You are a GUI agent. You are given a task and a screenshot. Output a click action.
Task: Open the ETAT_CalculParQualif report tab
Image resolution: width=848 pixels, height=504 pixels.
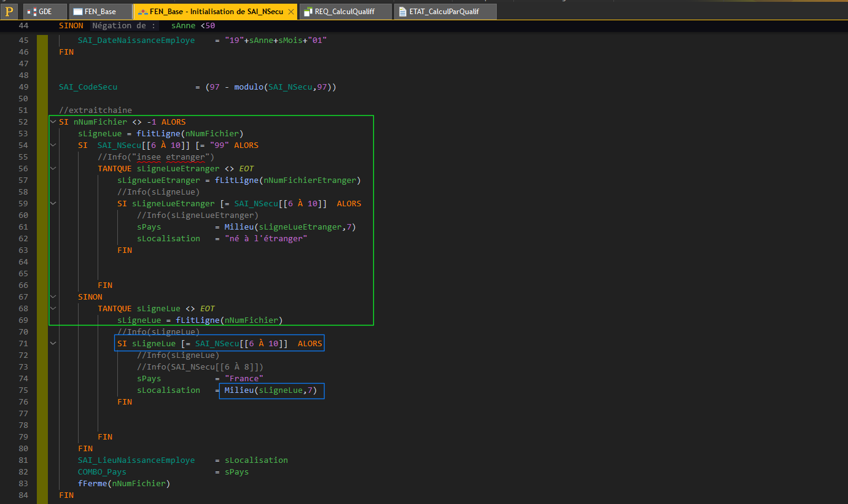446,12
